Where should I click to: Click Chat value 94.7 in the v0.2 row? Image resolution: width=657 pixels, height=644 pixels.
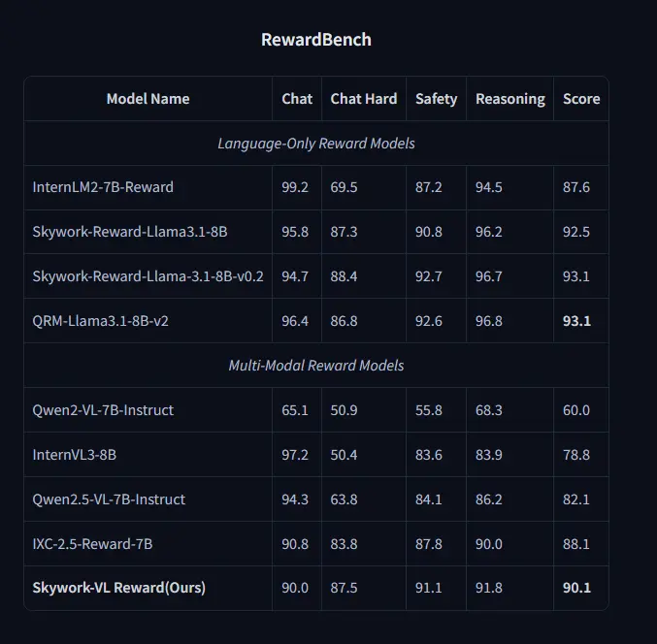[295, 276]
